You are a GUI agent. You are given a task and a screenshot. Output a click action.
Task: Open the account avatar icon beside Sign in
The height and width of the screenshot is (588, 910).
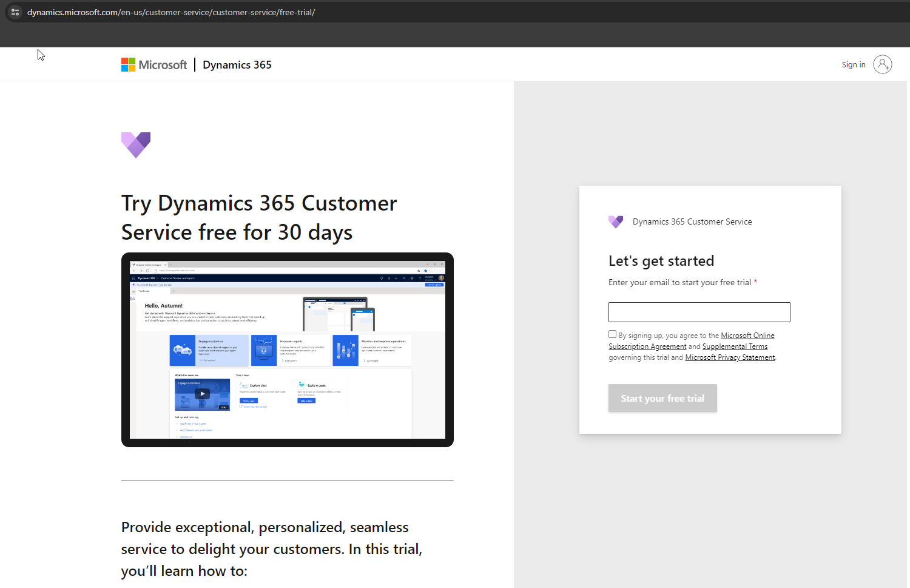pos(882,64)
